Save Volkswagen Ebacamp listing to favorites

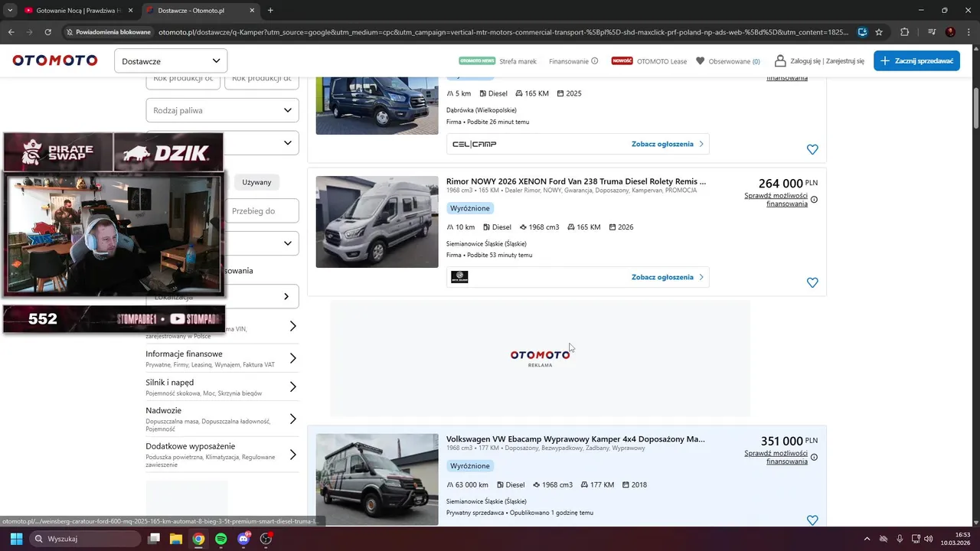812,520
